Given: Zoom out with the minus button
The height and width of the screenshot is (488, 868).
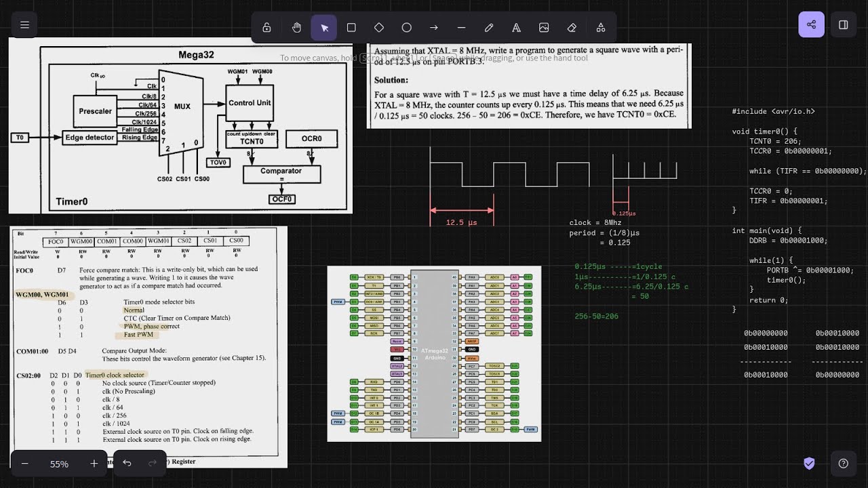Looking at the screenshot, I should tap(25, 464).
